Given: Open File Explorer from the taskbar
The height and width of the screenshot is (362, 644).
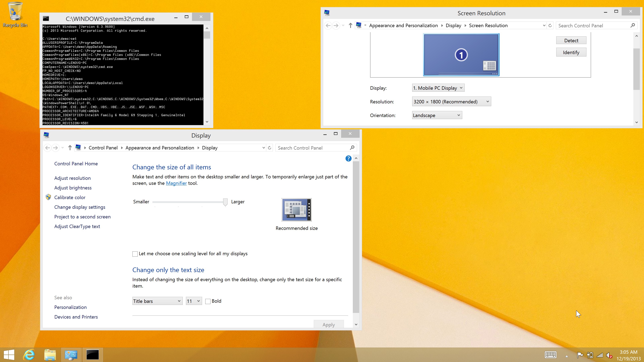Looking at the screenshot, I should (50, 355).
